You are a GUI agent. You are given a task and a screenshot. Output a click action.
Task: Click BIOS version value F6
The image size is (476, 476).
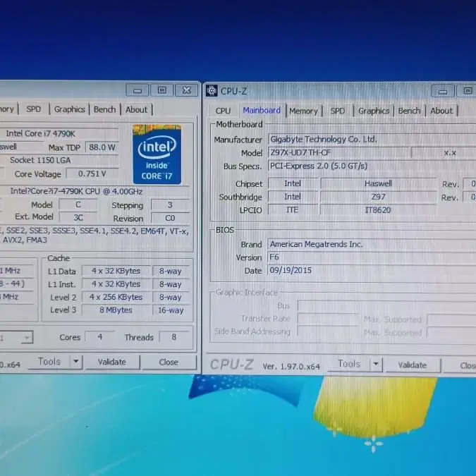pyautogui.click(x=372, y=257)
